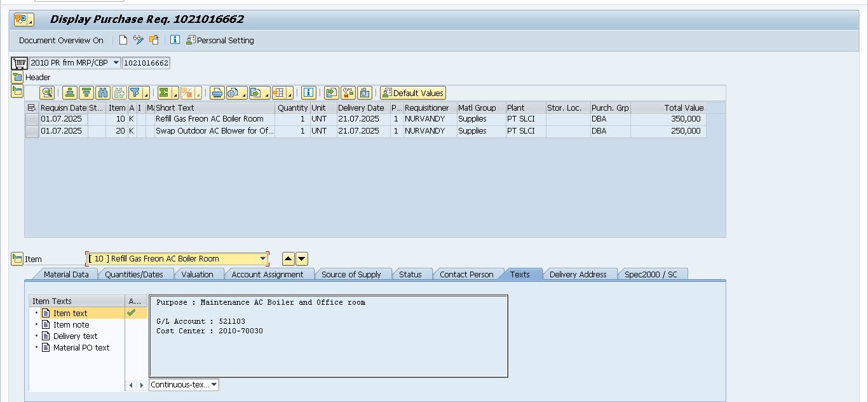Image resolution: width=868 pixels, height=402 pixels.
Task: Switch to the Quantities/Dates tab
Action: 134,274
